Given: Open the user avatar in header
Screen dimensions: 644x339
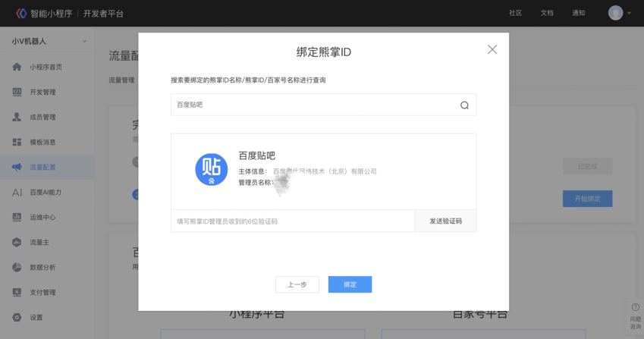Looking at the screenshot, I should 615,13.
